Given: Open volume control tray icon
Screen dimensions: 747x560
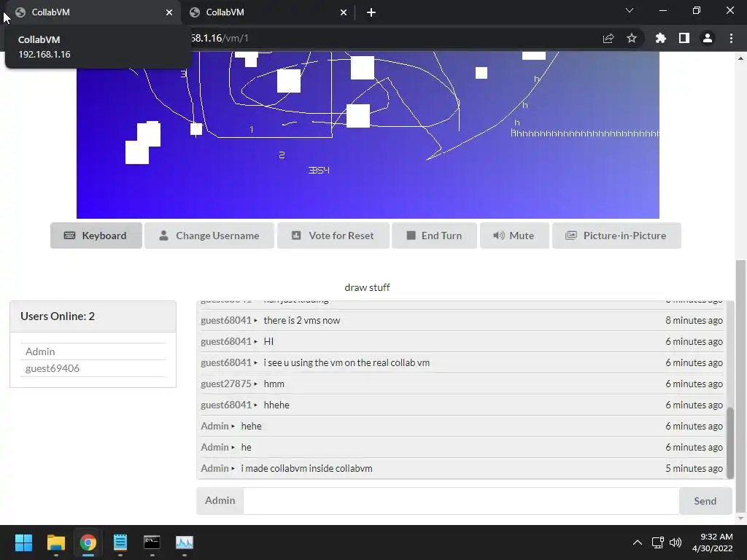Looking at the screenshot, I should (676, 542).
